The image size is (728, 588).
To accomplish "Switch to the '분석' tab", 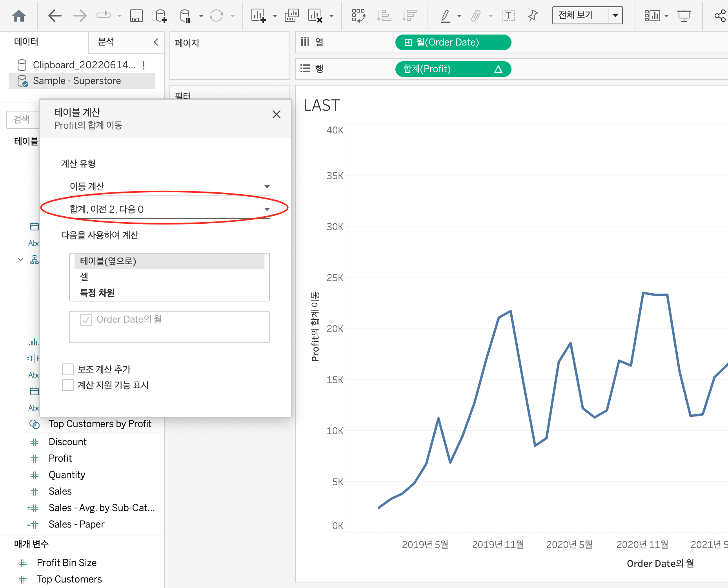I will point(106,42).
